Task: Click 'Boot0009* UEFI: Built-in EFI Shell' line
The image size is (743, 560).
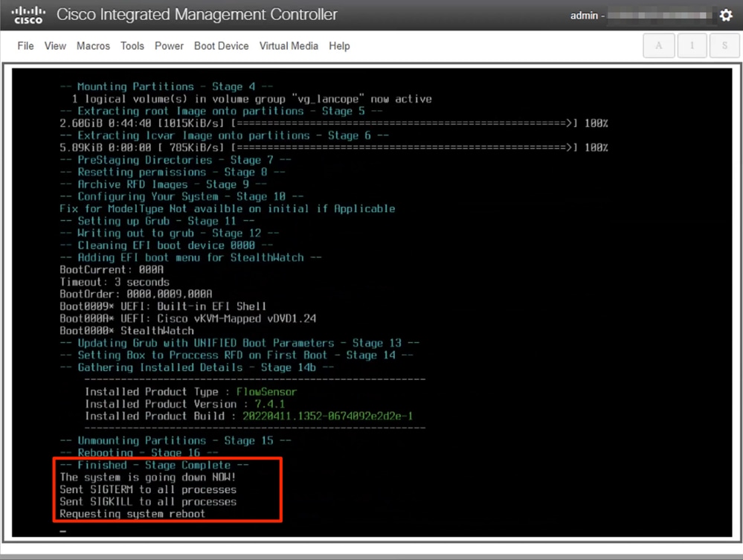Action: coord(164,306)
